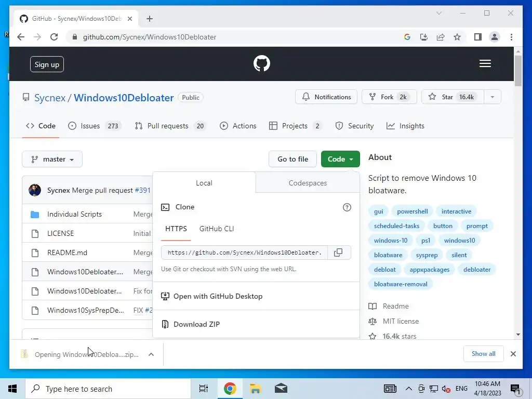This screenshot has height=399, width=532.
Task: Open Windows Start menu
Action: 12,389
